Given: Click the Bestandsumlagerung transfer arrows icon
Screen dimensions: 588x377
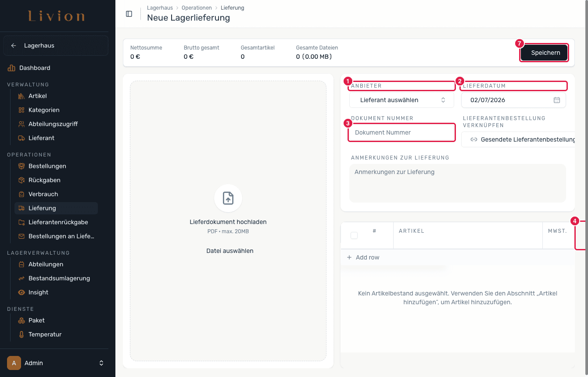Looking at the screenshot, I should pos(21,278).
